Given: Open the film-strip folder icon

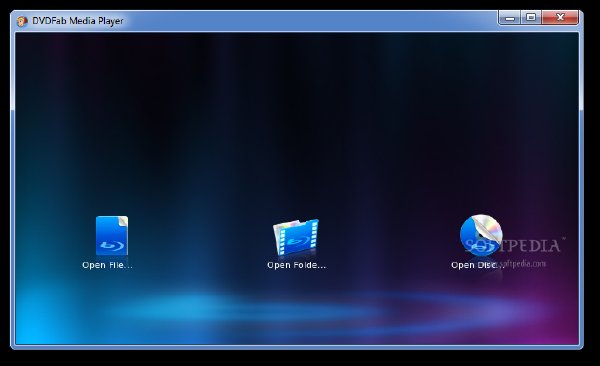Looking at the screenshot, I should [x=296, y=237].
